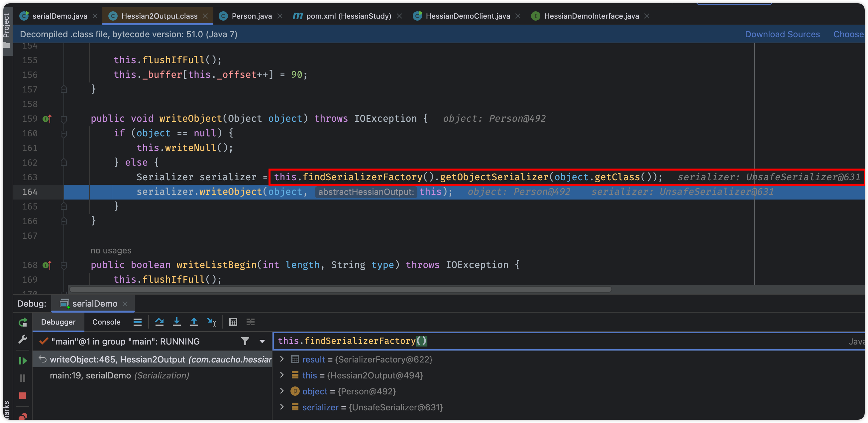Click the Rerun debug session icon

pos(23,322)
